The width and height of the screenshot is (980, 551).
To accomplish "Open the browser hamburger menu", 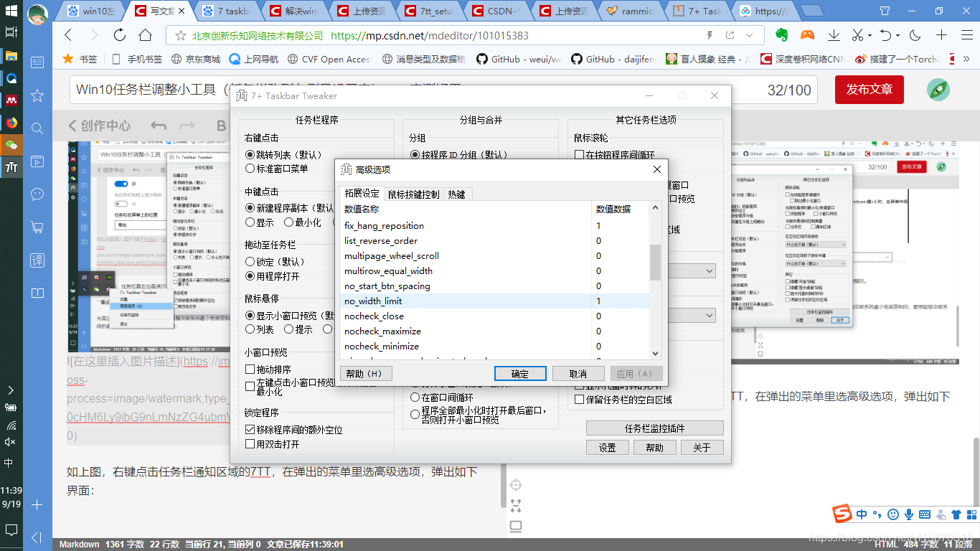I will [x=968, y=35].
